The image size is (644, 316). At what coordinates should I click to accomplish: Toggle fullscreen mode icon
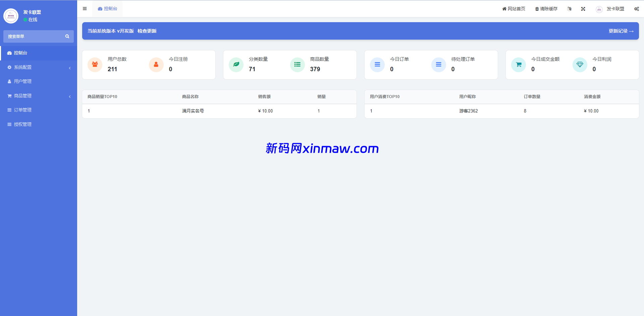[583, 9]
